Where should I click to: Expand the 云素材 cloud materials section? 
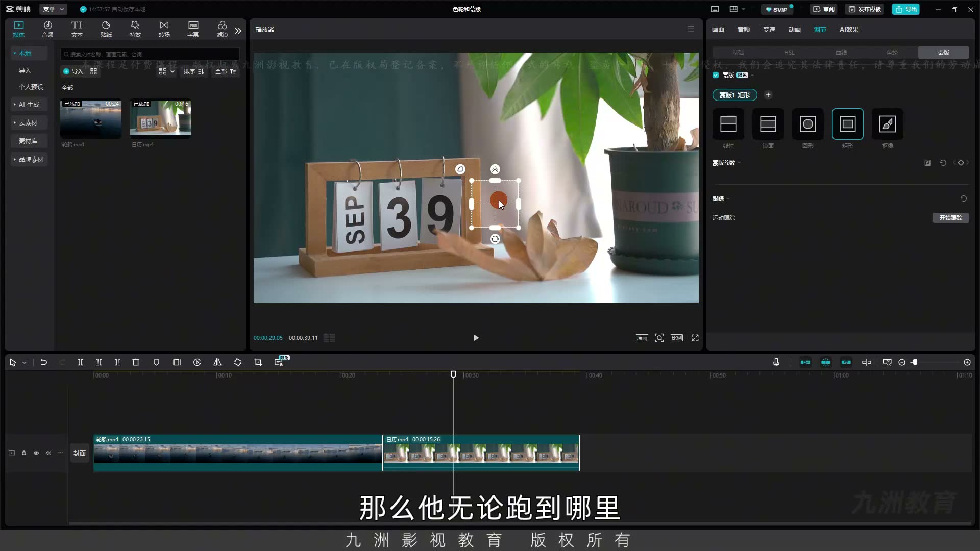pyautogui.click(x=29, y=122)
